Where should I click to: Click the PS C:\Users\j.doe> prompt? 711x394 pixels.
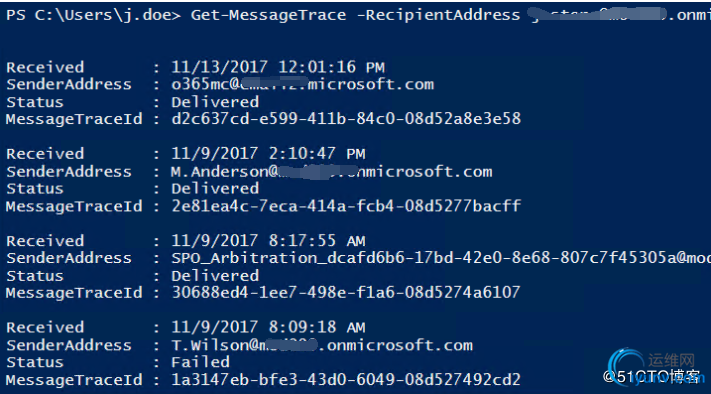point(93,15)
